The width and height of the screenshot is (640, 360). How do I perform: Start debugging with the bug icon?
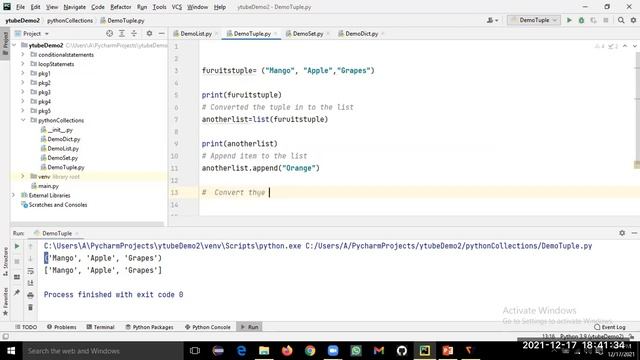click(581, 20)
